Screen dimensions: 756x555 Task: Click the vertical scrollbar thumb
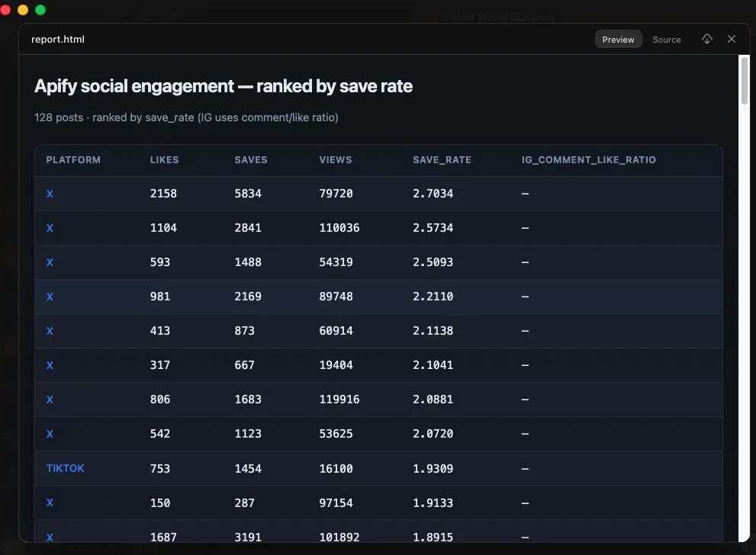pos(745,81)
